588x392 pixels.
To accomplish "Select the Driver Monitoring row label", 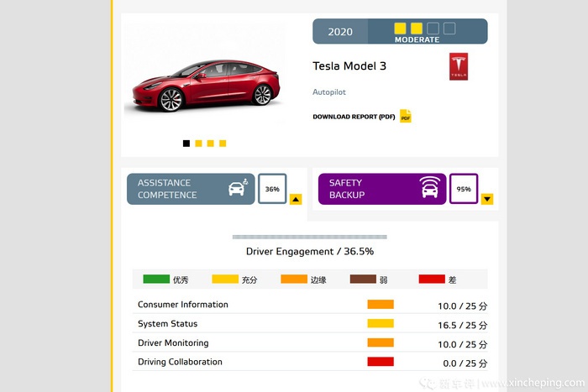I will coord(173,343).
